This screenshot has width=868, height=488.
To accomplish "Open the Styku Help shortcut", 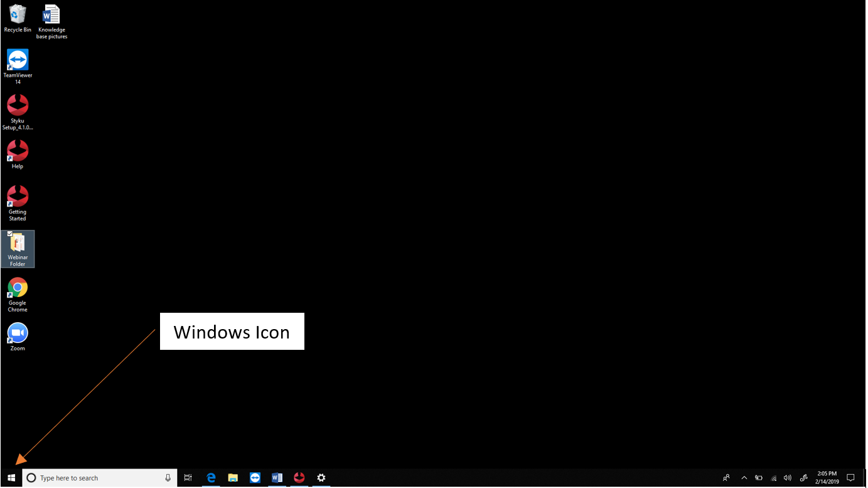I will pos(17,152).
